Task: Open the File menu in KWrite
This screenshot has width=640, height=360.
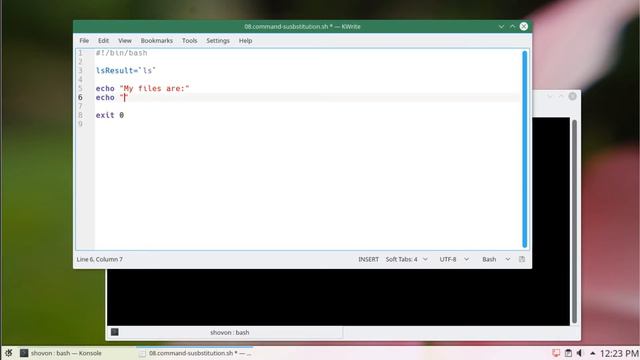Action: click(x=84, y=40)
